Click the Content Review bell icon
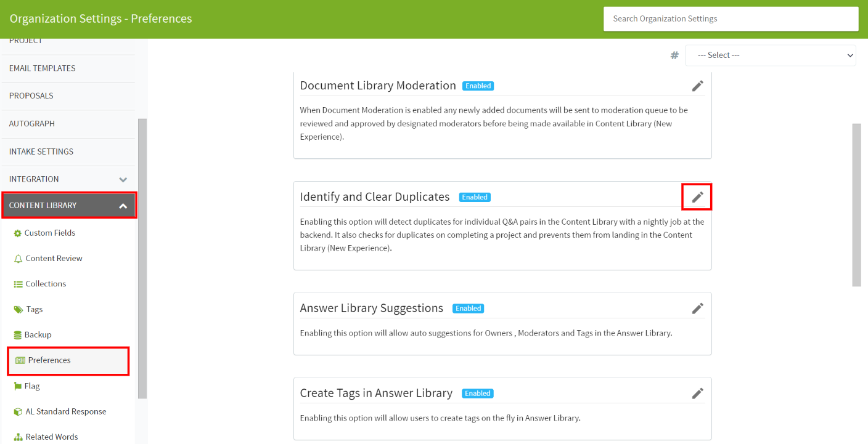868x444 pixels. click(18, 259)
